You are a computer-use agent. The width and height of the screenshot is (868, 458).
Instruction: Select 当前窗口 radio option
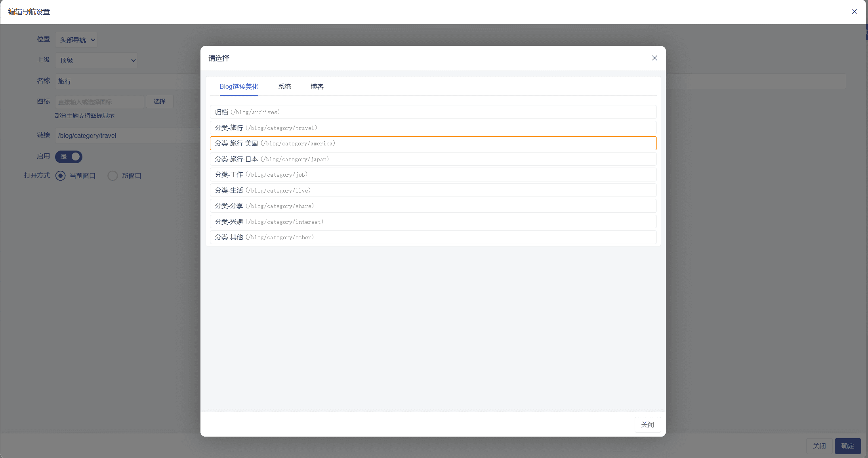pos(61,176)
